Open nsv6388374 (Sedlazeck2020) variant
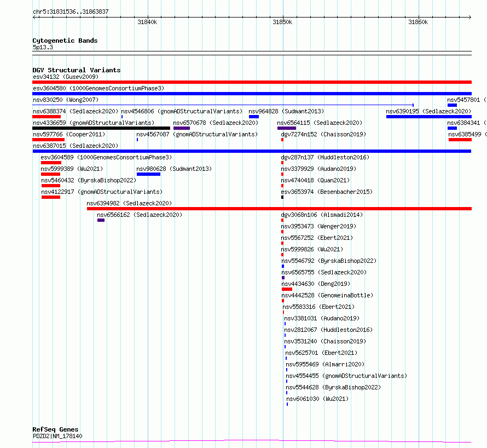 pyautogui.click(x=76, y=111)
